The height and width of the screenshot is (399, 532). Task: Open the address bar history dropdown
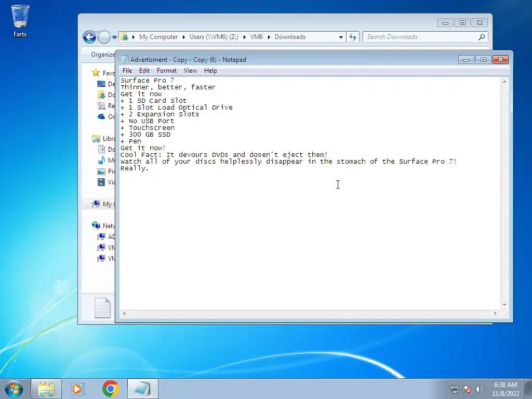tap(341, 37)
